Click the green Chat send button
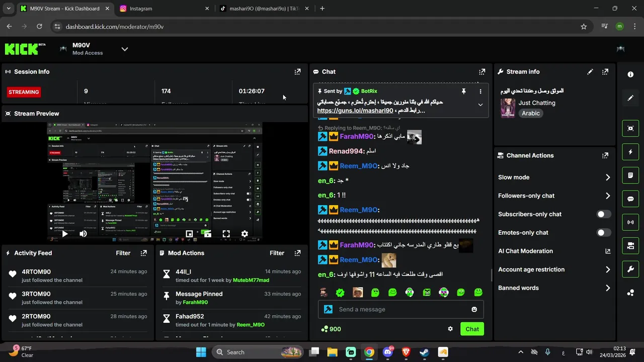This screenshot has width=644, height=362. pyautogui.click(x=472, y=329)
